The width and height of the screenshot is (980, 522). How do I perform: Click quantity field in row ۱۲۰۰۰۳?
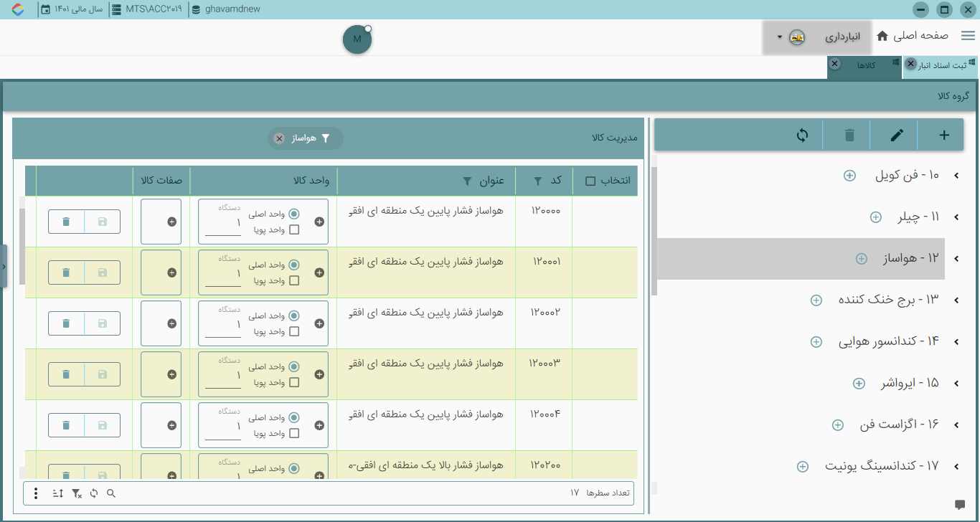pyautogui.click(x=223, y=377)
